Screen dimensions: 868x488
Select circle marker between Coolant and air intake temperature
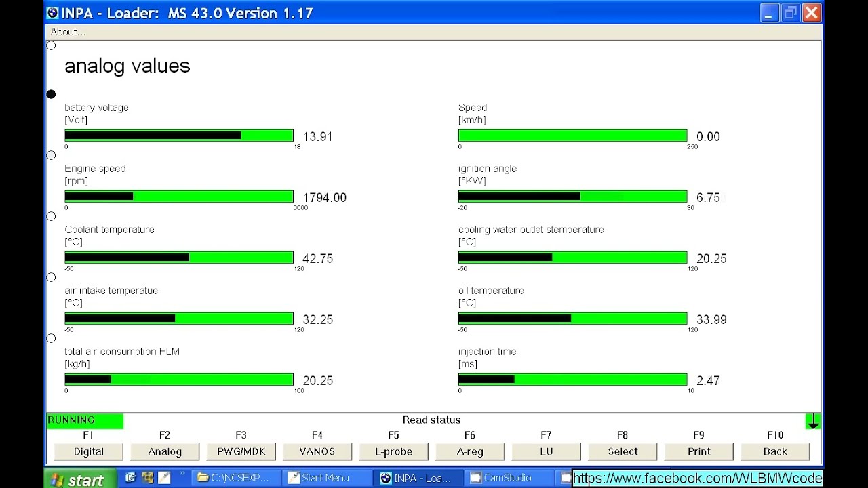click(x=51, y=277)
